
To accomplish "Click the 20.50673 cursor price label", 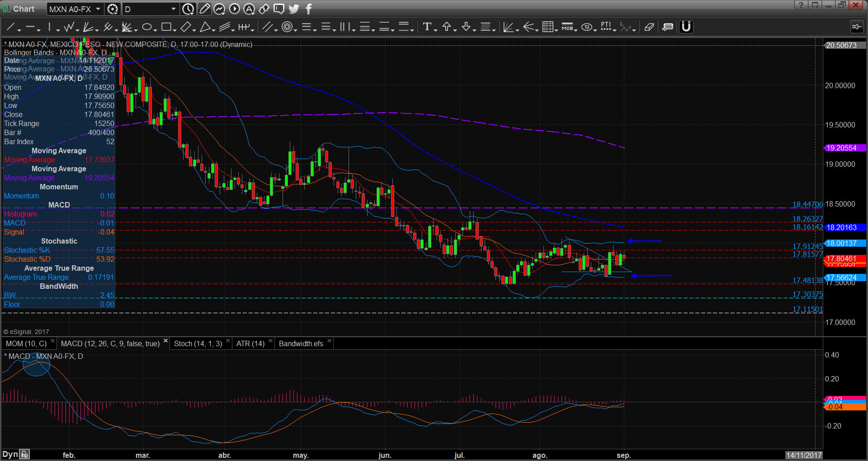I will click(844, 45).
